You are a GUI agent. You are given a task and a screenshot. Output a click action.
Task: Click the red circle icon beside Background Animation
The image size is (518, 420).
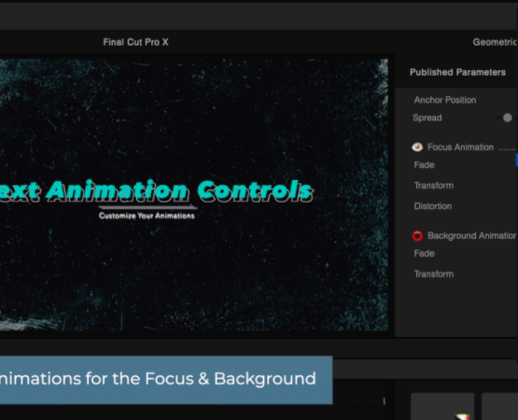417,236
